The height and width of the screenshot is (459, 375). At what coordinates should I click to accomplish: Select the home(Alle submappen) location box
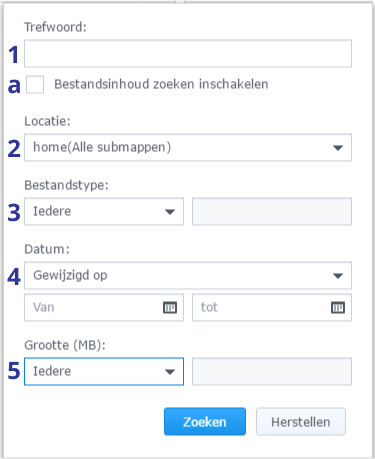188,148
